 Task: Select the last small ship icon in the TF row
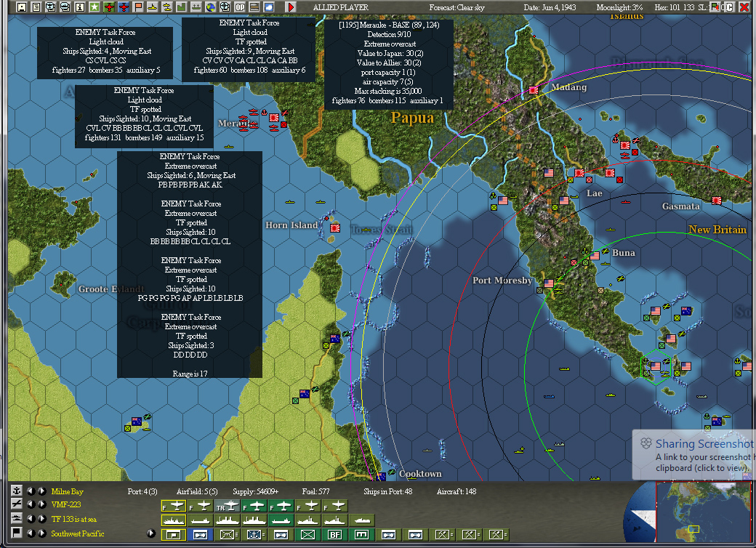click(x=362, y=520)
